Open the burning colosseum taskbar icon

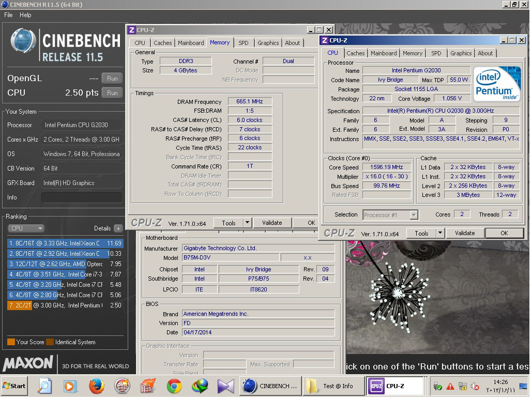coord(148,386)
